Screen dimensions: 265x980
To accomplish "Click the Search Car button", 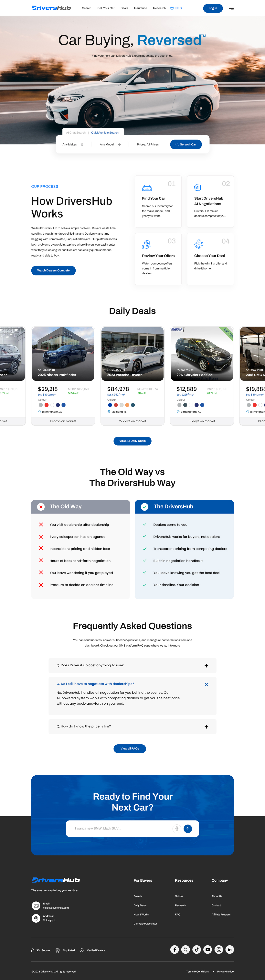I will (186, 145).
